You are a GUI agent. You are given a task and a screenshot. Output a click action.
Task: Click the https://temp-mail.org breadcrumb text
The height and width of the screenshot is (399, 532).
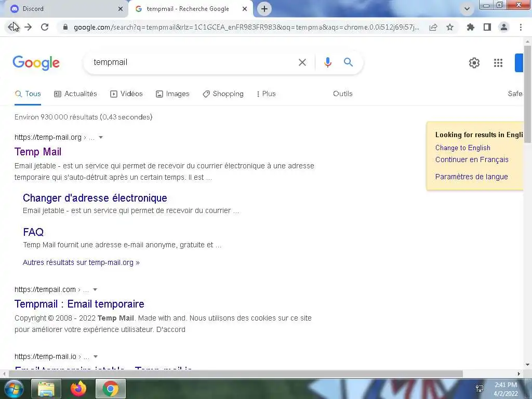pyautogui.click(x=48, y=137)
